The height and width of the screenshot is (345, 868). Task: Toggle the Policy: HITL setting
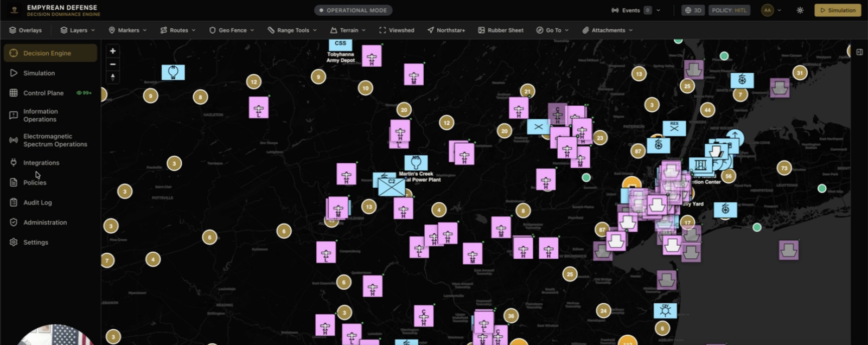pyautogui.click(x=729, y=10)
